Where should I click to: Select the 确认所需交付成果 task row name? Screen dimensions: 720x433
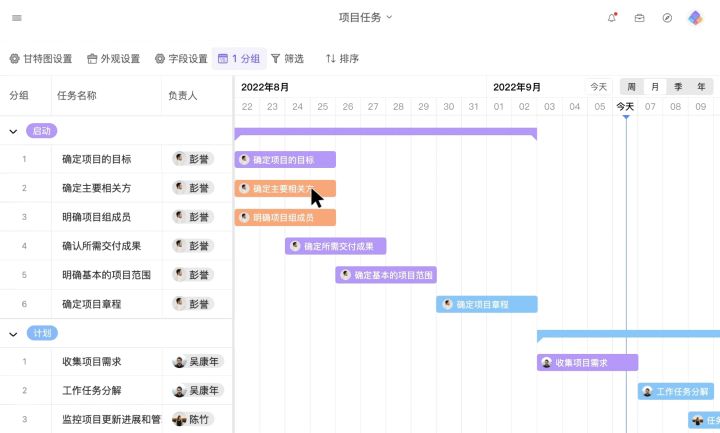[x=102, y=246]
